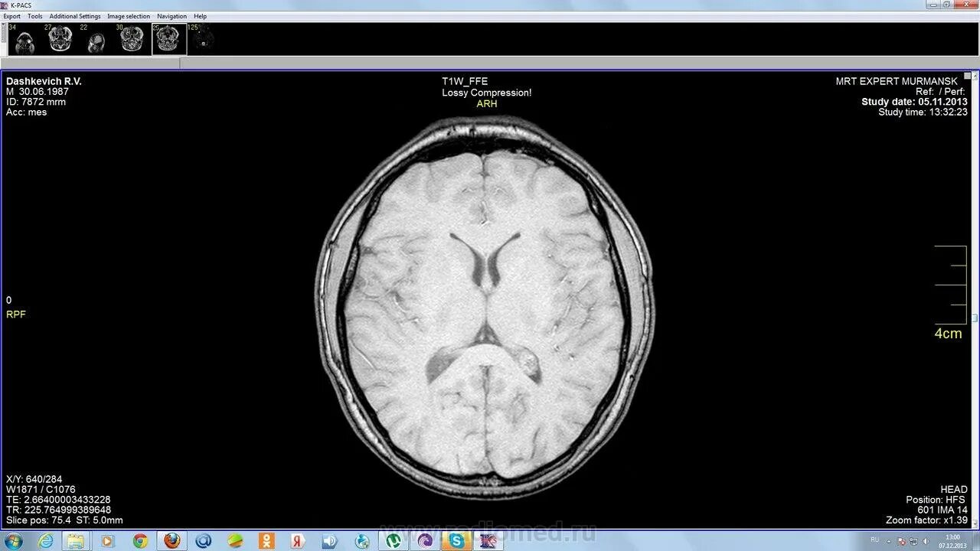The width and height of the screenshot is (980, 551).
Task: Launch Internet Explorer from taskbar
Action: coord(46,541)
